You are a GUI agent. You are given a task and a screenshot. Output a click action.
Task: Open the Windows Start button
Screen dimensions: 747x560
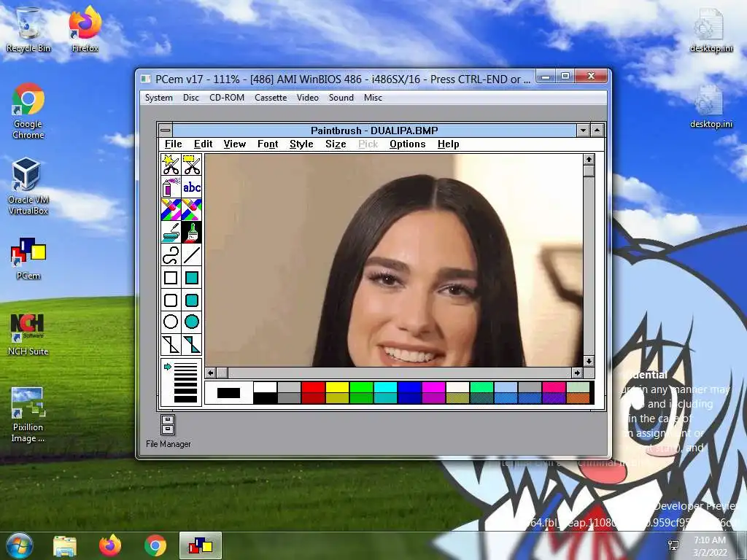20,545
